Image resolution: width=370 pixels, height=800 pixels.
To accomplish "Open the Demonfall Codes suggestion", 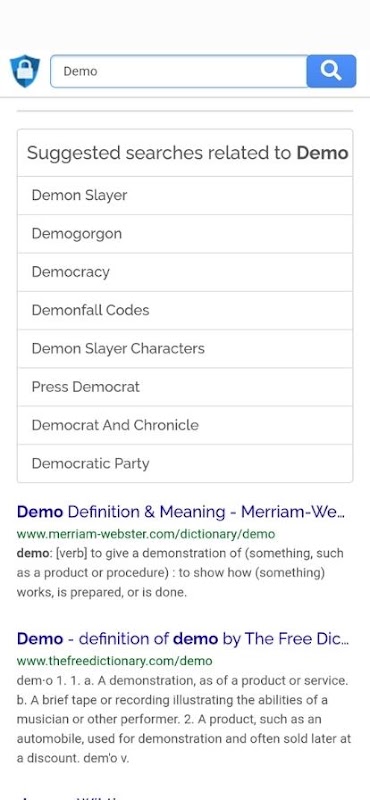I will 185,310.
